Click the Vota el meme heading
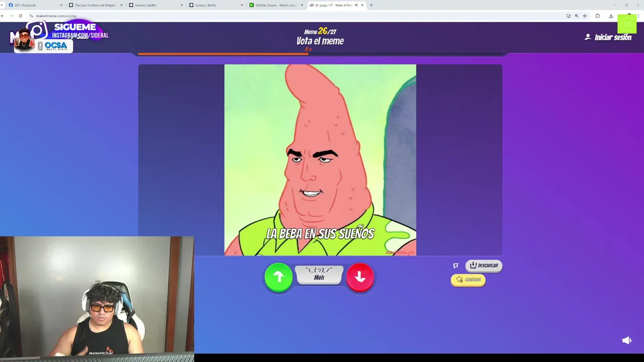This screenshot has height=362, width=644. point(320,41)
